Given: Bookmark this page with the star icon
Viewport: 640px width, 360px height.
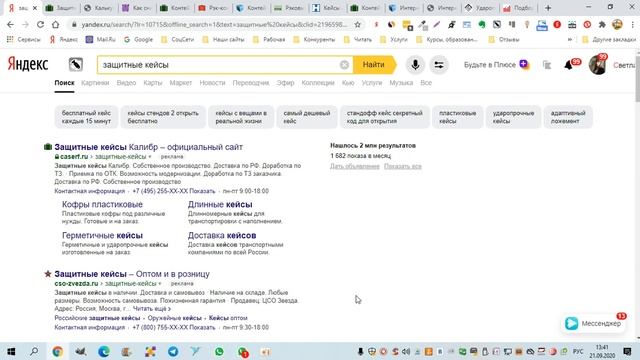Looking at the screenshot, I should click(x=358, y=24).
